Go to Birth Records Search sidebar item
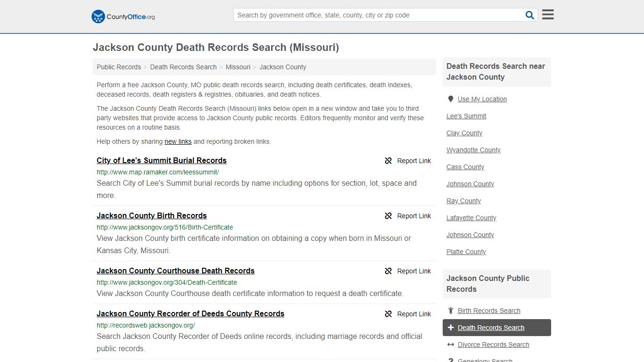Viewport: 644px width, 362px height. (489, 311)
